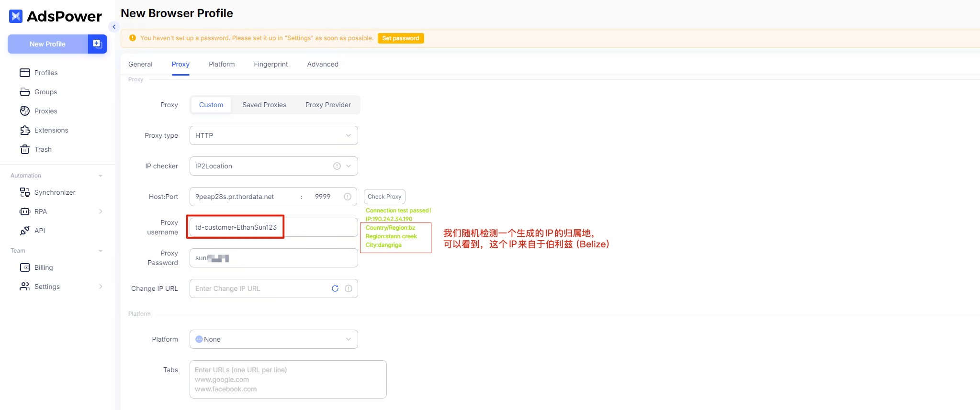Choose the Proxy Provider option

(x=328, y=105)
